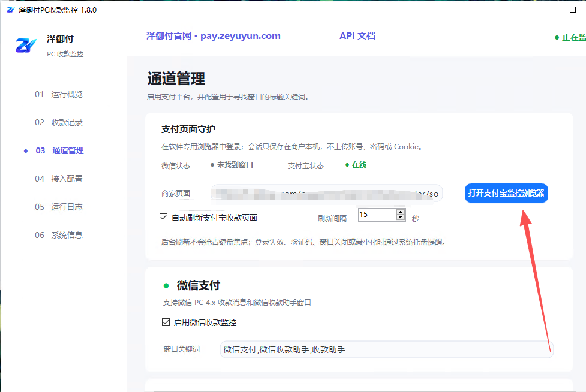
Task: Open 05 运行日志 page
Action: (x=59, y=207)
